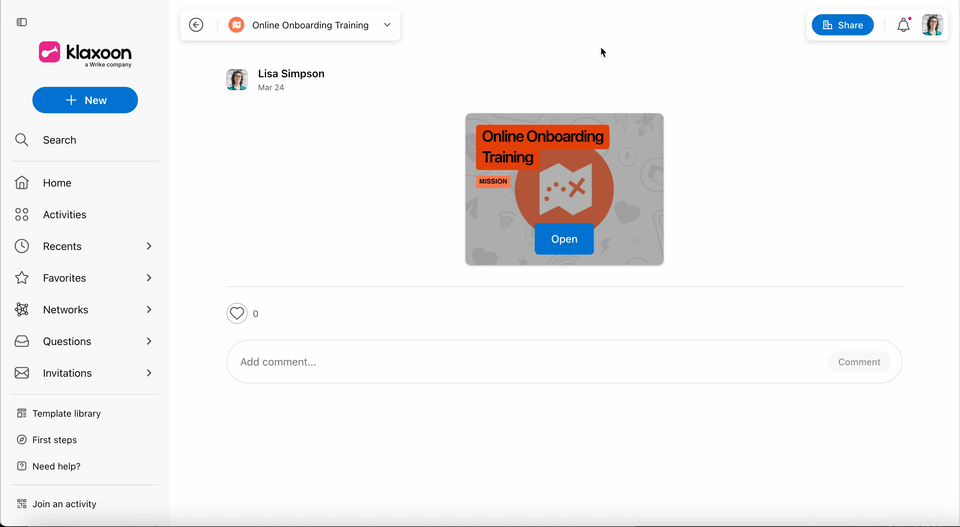Click the orange Mission icon in the header
This screenshot has height=527, width=960.
236,25
